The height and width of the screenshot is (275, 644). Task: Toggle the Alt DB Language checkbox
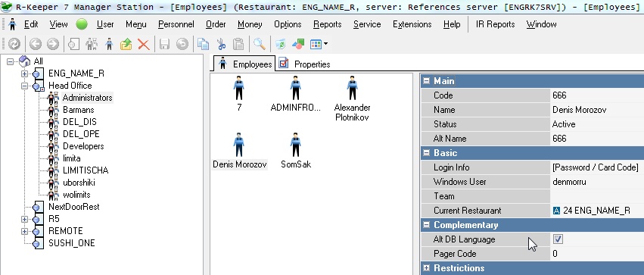[x=558, y=239]
